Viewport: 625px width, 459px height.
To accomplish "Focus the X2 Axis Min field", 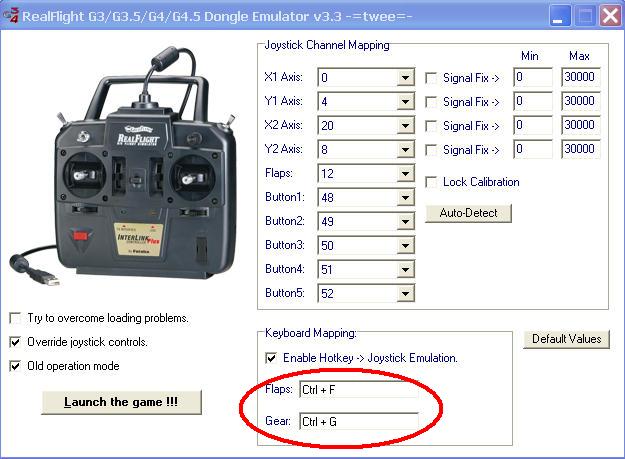I will tap(533, 125).
